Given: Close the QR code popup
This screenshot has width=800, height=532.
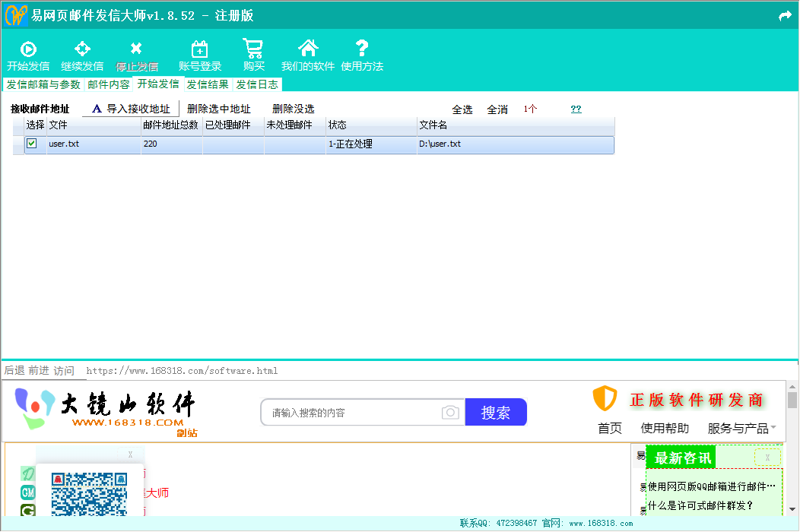Looking at the screenshot, I should point(130,454).
